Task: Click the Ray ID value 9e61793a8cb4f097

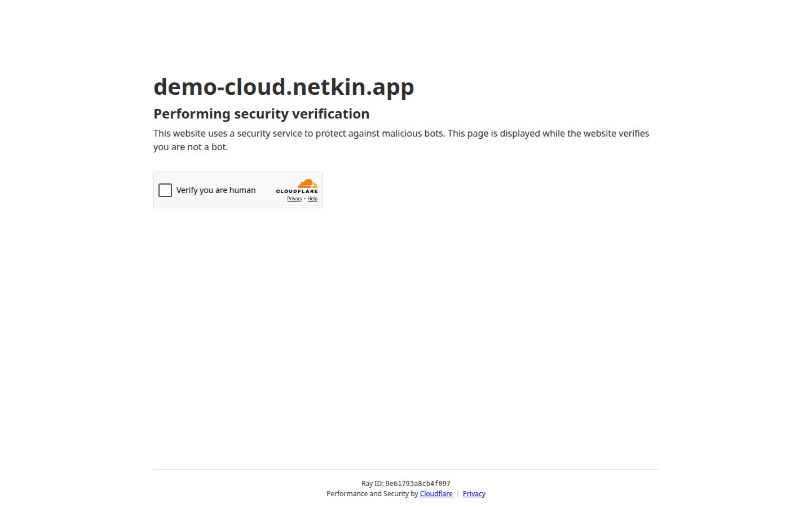Action: pyautogui.click(x=417, y=484)
